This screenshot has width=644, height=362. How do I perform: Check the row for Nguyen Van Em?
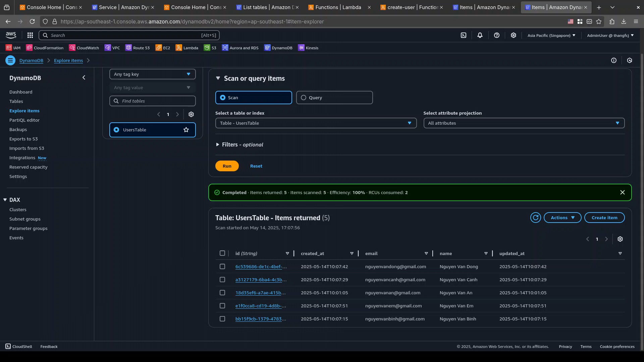[x=222, y=306]
